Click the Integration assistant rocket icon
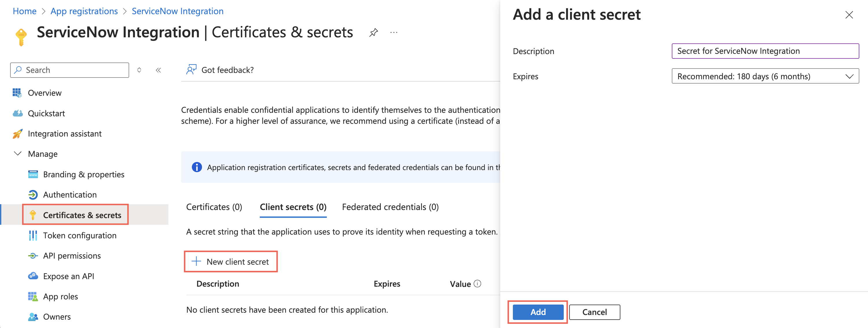The height and width of the screenshot is (328, 868). point(18,134)
